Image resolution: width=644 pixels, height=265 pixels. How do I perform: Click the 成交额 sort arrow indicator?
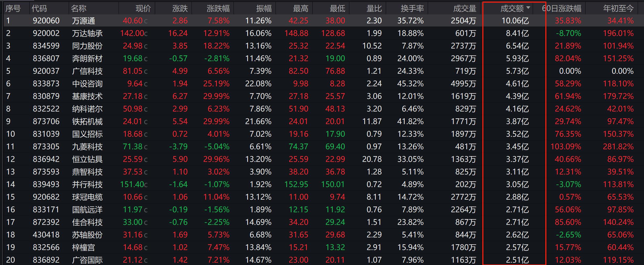pos(528,8)
